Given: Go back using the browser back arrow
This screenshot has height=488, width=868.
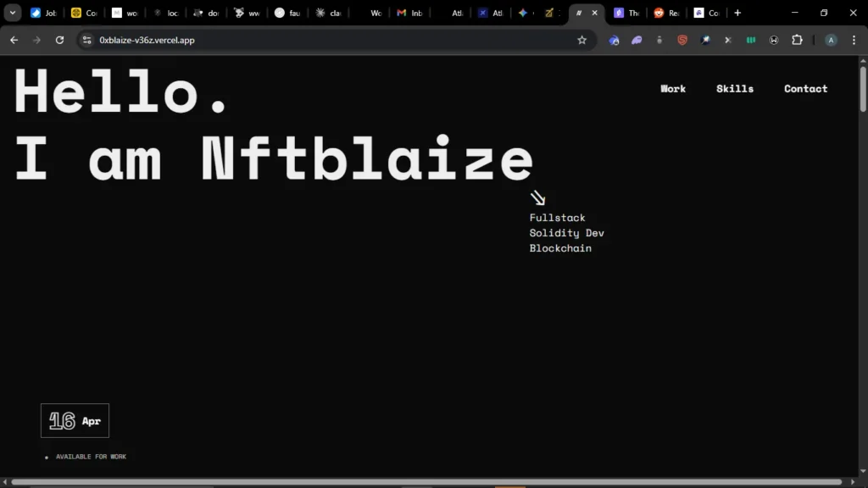Looking at the screenshot, I should [x=14, y=40].
